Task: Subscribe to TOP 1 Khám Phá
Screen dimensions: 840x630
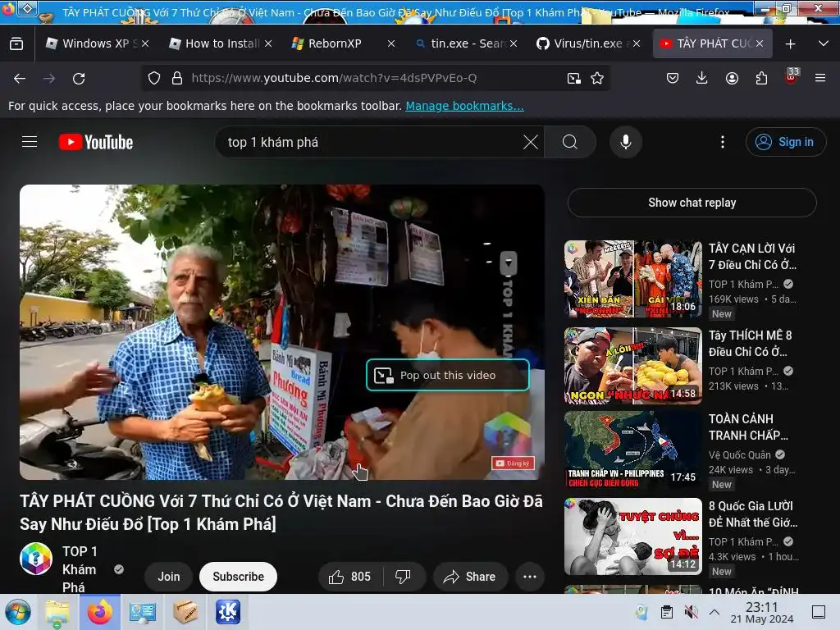Action: (239, 577)
